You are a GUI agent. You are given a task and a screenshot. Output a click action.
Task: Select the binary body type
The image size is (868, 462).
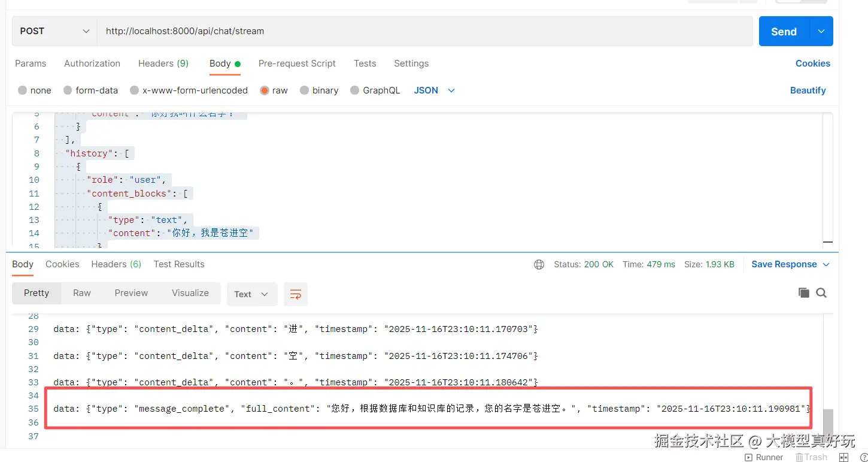[x=319, y=90]
